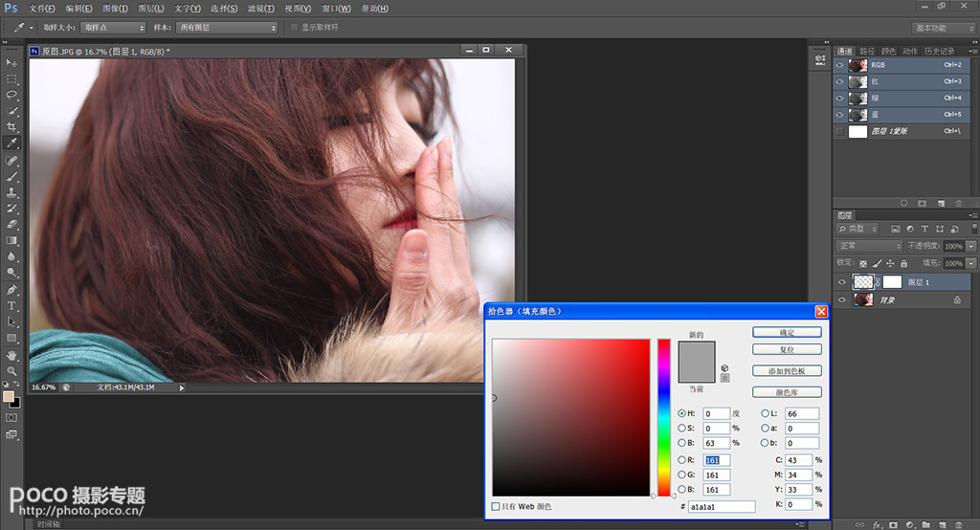This screenshot has width=980, height=530.
Task: Select the Rectangular Marquee tool
Action: 11,78
